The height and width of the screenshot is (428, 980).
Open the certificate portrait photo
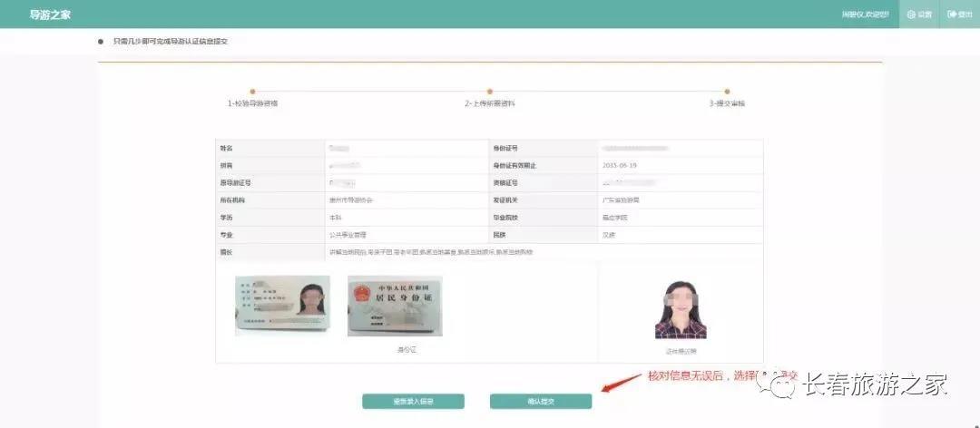(681, 310)
